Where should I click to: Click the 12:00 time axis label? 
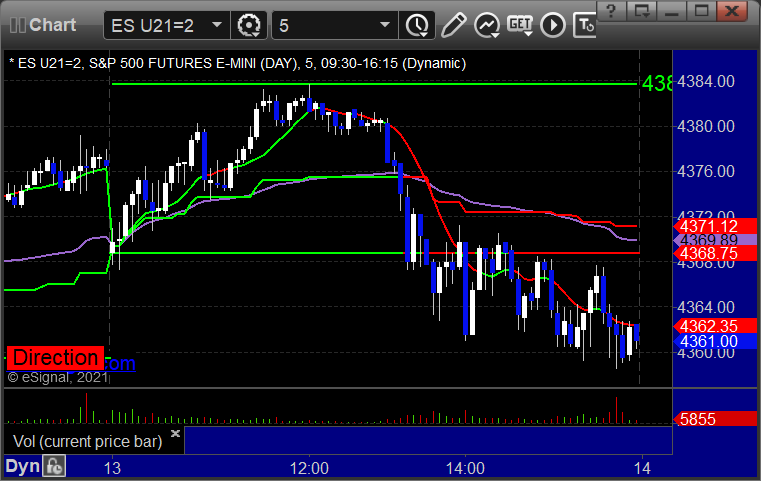pyautogui.click(x=309, y=468)
